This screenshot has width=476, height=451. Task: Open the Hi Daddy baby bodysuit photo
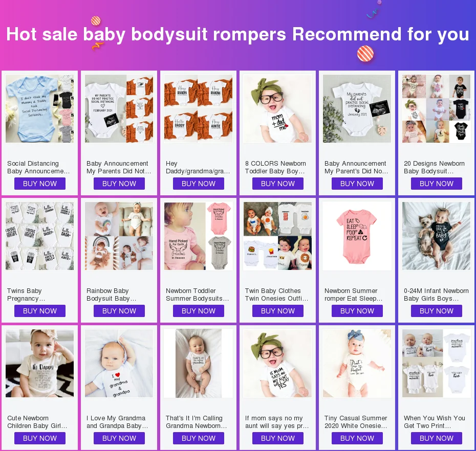tap(39, 364)
